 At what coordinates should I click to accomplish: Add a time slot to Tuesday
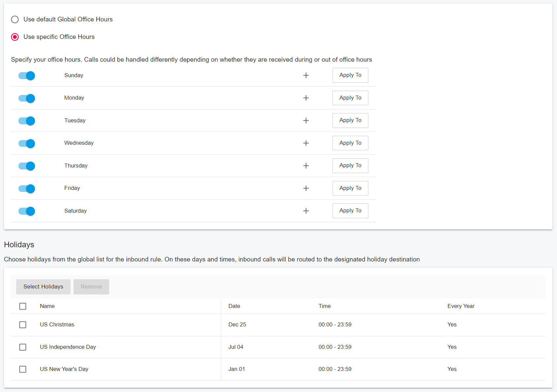click(x=306, y=120)
